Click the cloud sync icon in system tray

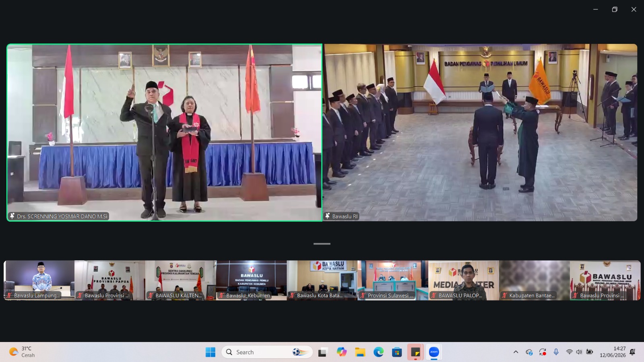[x=529, y=352]
